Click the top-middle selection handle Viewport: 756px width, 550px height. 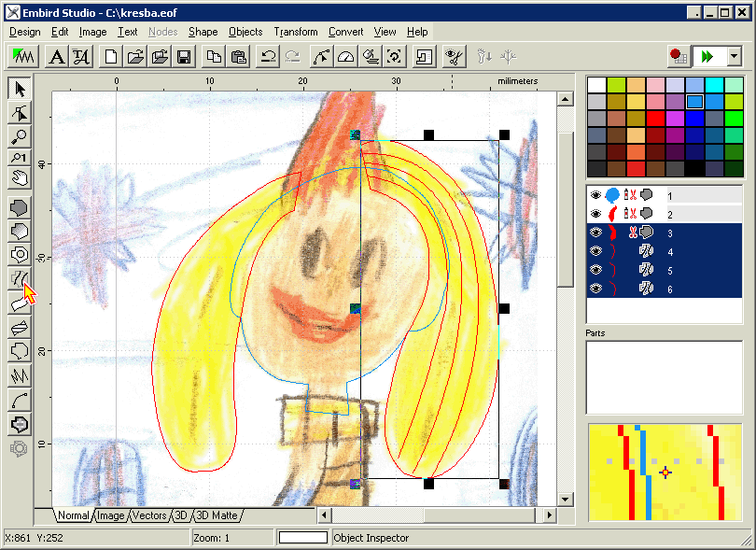tap(428, 135)
